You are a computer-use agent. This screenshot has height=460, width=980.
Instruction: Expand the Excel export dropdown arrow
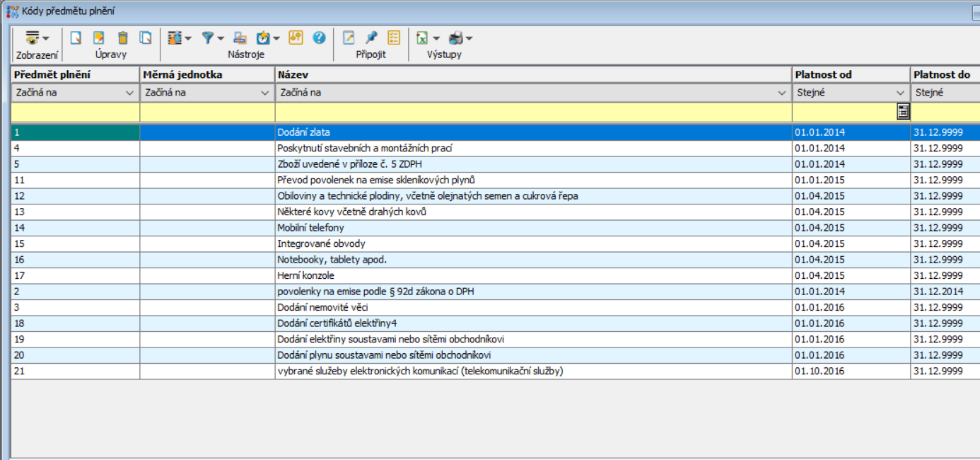pos(436,38)
